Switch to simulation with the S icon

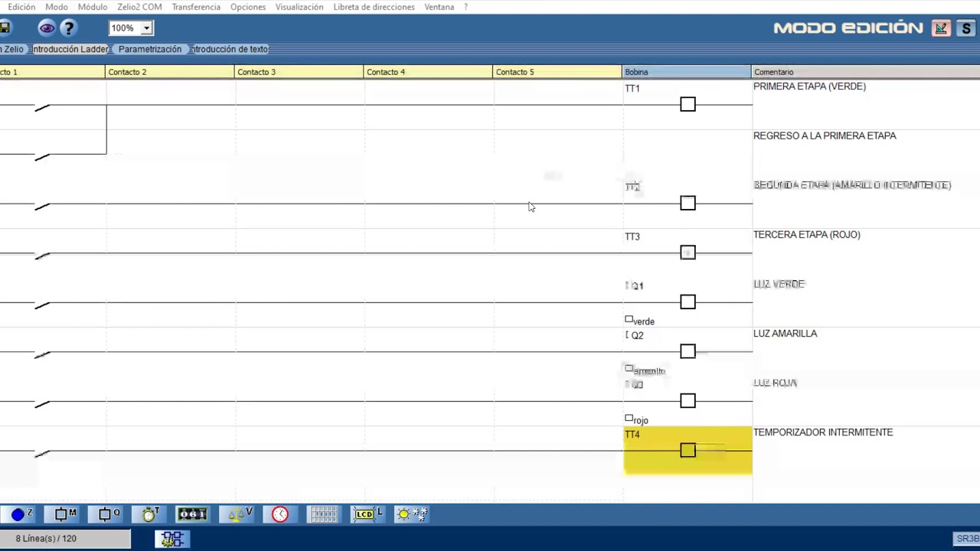pyautogui.click(x=966, y=28)
